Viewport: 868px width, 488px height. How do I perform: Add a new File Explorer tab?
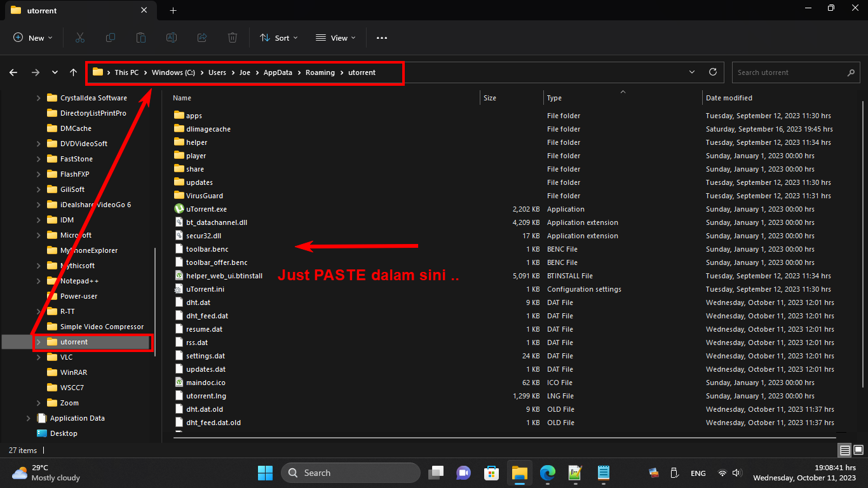[173, 10]
